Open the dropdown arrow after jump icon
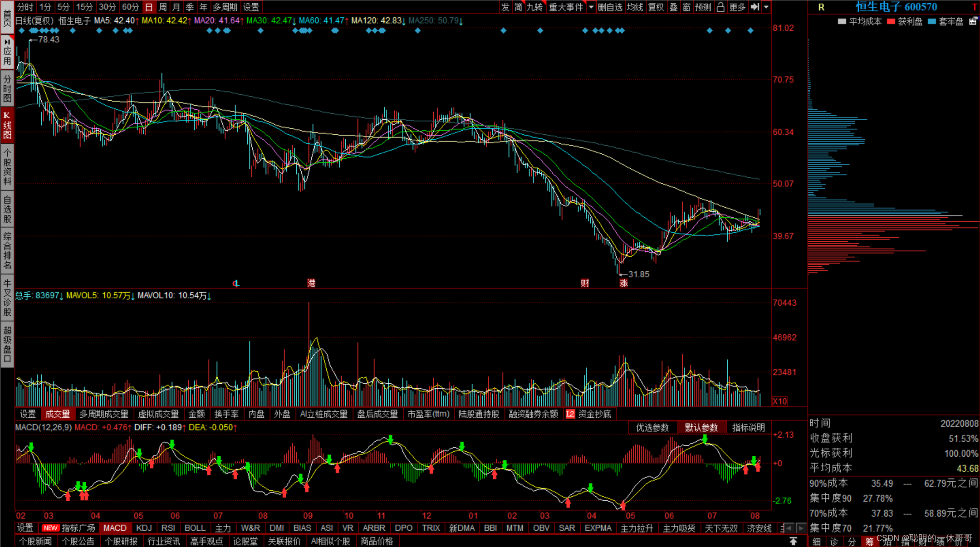 pyautogui.click(x=766, y=7)
